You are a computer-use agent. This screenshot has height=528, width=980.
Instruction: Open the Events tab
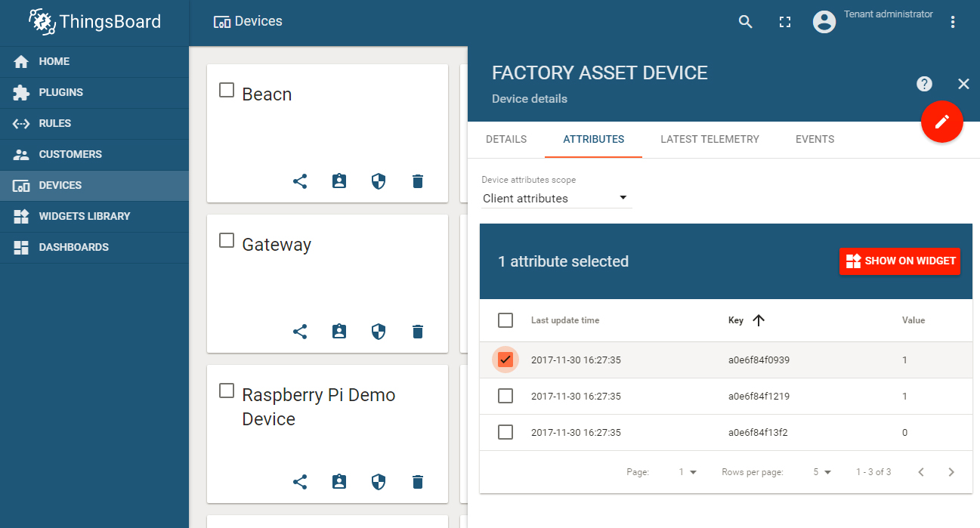pos(815,139)
